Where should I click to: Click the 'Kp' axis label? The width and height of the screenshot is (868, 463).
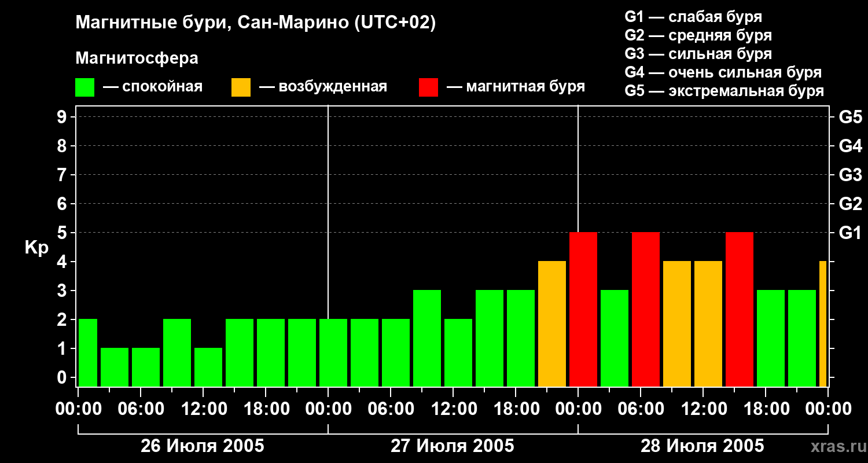(x=36, y=248)
